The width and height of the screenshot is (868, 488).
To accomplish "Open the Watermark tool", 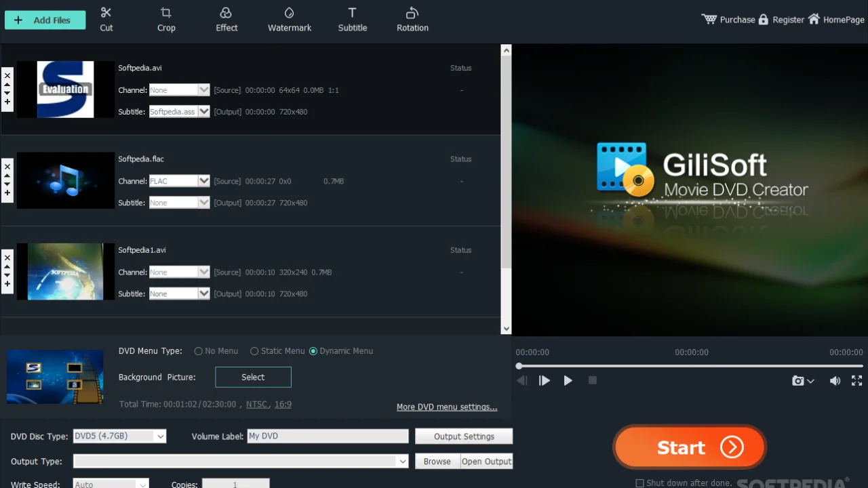I will click(290, 19).
